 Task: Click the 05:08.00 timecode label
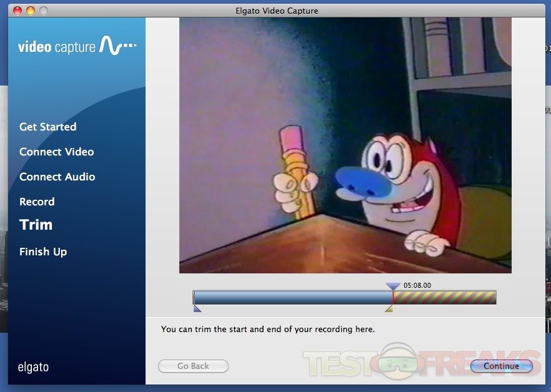click(417, 285)
